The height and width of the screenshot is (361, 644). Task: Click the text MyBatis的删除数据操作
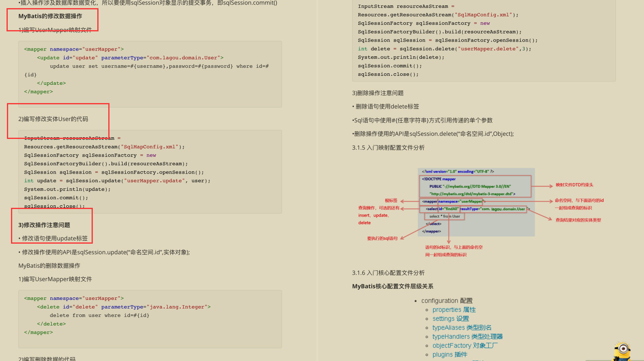(49, 266)
